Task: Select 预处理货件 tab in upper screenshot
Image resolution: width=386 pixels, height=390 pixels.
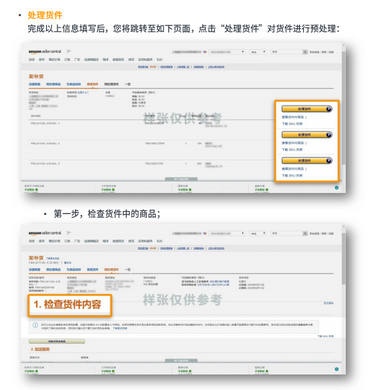Action: tap(111, 84)
